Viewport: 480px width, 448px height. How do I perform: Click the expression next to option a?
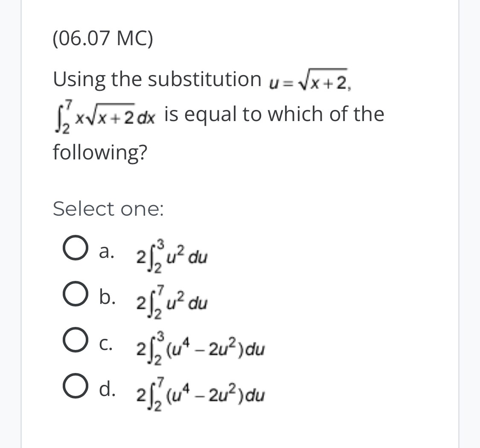[171, 256]
